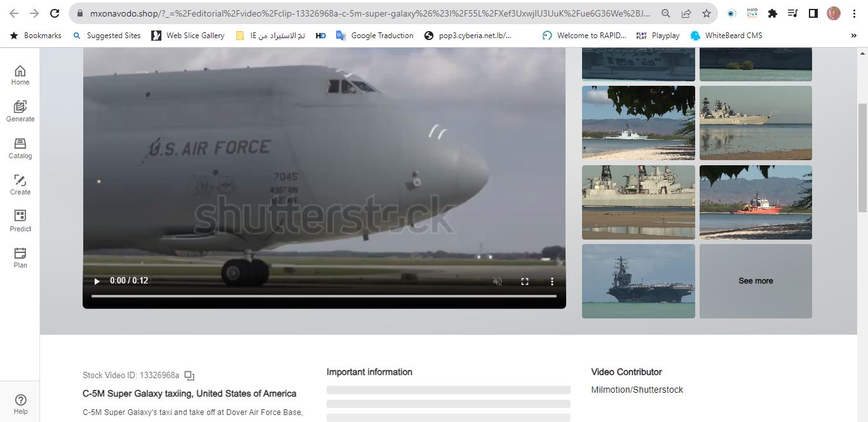Copy the Stock Video ID
This screenshot has height=422, width=868.
(189, 376)
